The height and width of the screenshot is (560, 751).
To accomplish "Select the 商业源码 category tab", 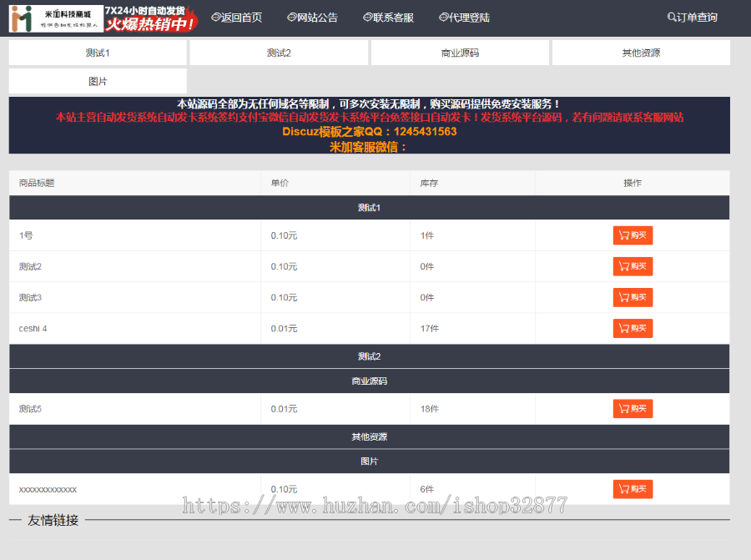I will (460, 53).
